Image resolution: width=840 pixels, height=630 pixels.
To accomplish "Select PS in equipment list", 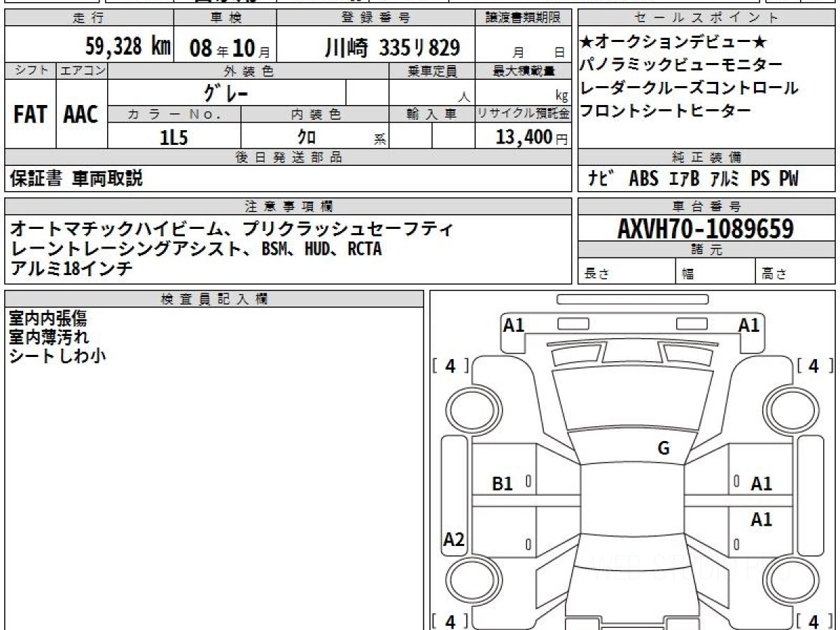I will coord(761,178).
